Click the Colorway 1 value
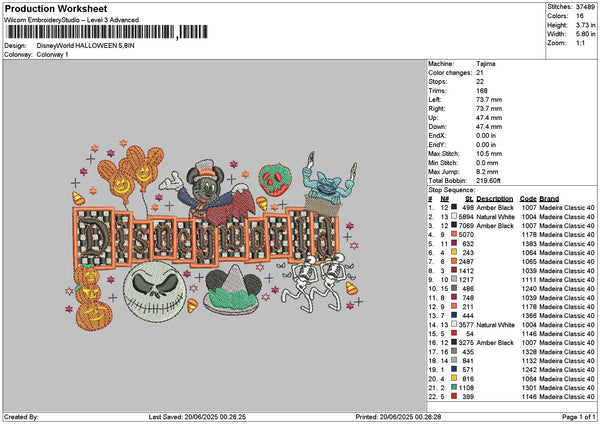Image resolution: width=600 pixels, height=424 pixels. [x=52, y=55]
